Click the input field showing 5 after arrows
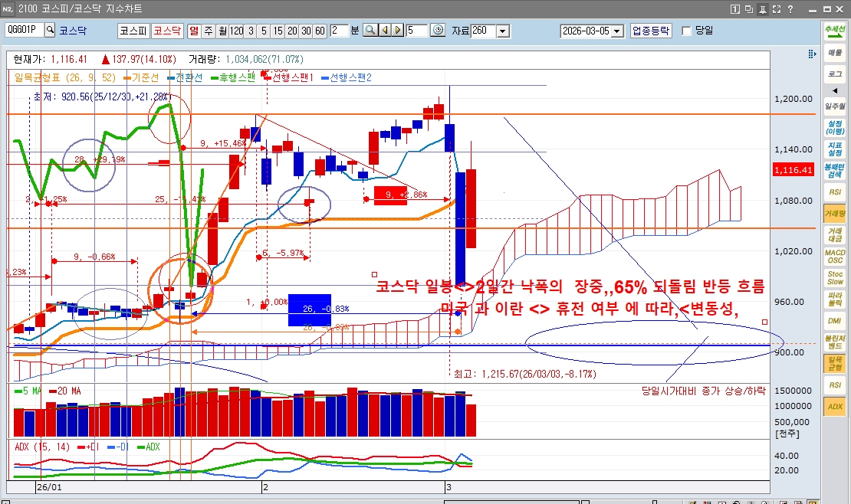851x504 pixels. click(417, 31)
